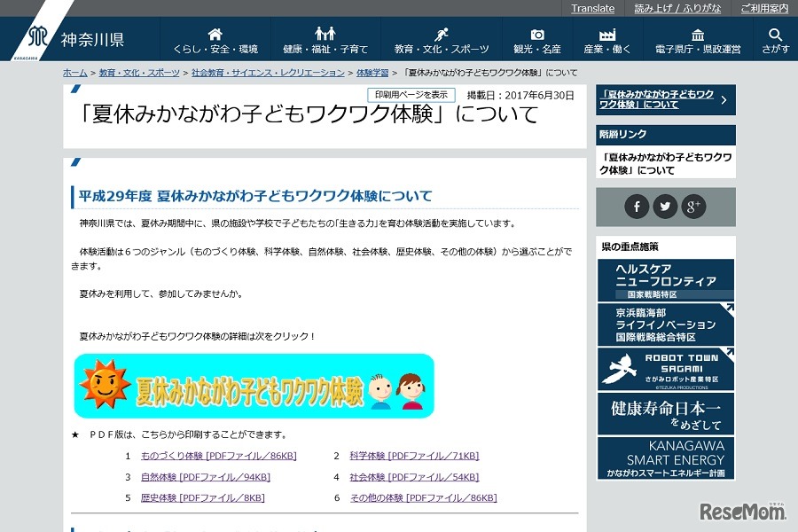The width and height of the screenshot is (798, 532).
Task: Open the family icon 健康・福祉・子育て menu
Action: pos(325,40)
